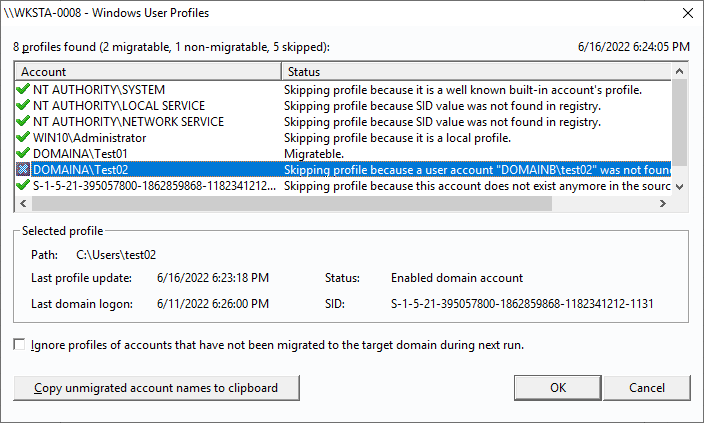Click green checkmark icon beside NT AUTHORITY\NETWORK SERVICE

click(23, 122)
